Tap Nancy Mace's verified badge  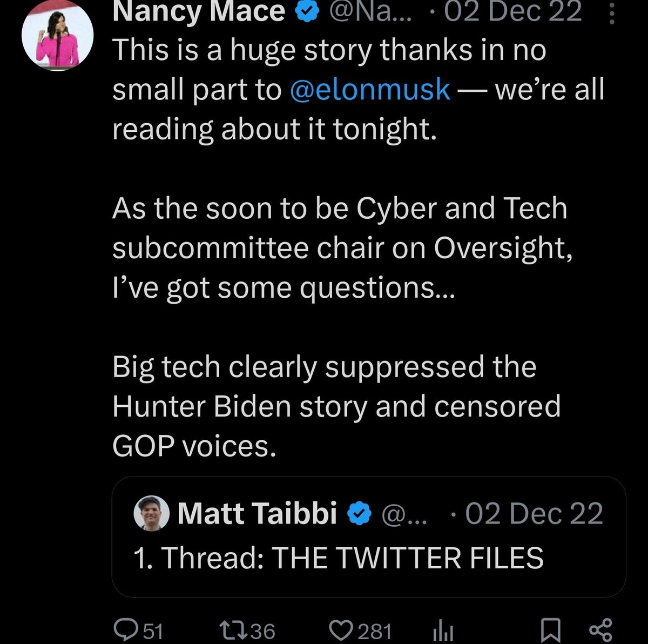pos(305,12)
